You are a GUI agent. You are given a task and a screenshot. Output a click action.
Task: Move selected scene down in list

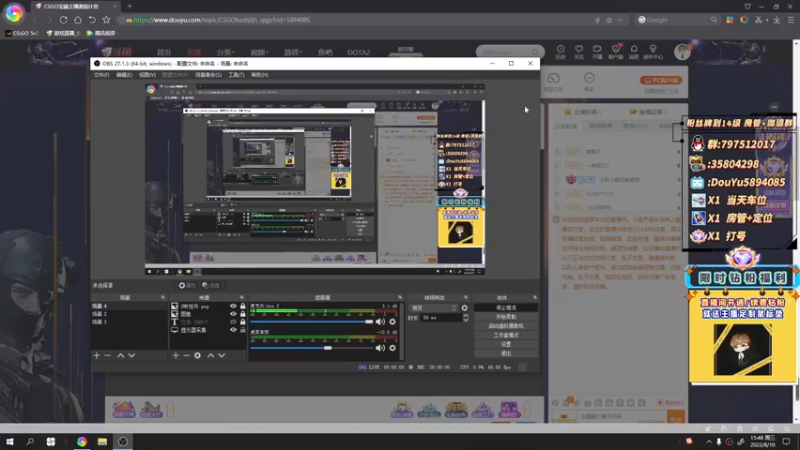[132, 355]
